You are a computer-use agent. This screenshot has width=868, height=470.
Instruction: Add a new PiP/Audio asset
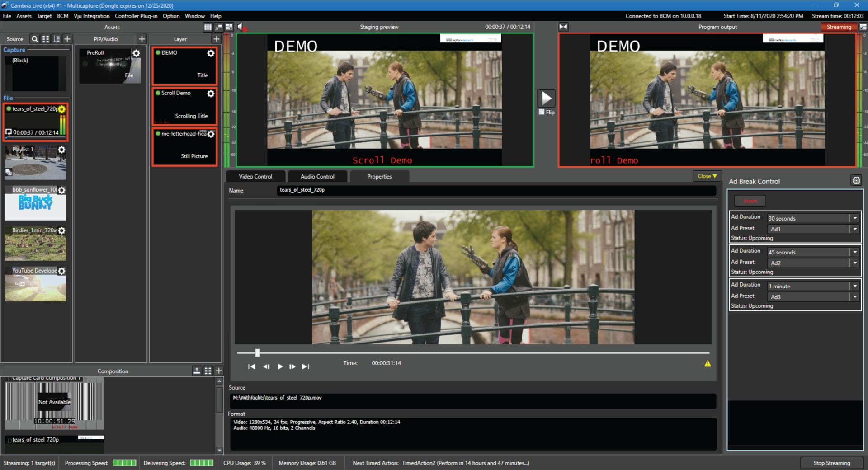(x=142, y=39)
